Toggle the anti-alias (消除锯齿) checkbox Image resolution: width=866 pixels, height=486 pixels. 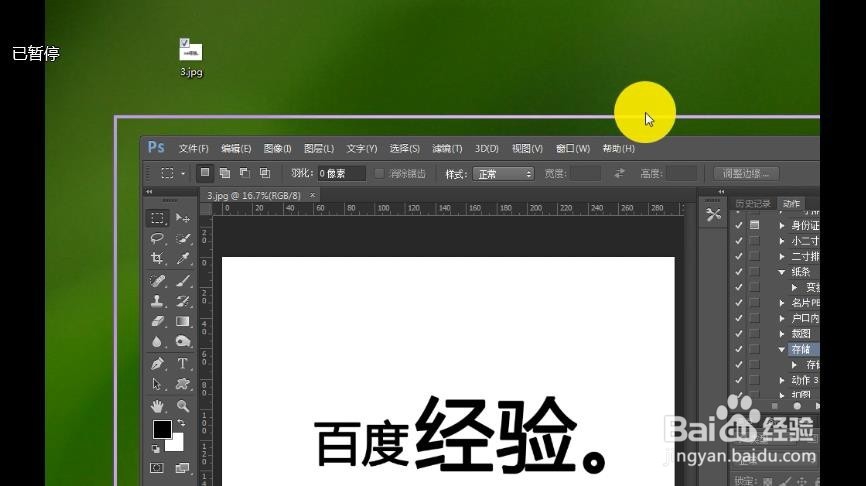(379, 173)
